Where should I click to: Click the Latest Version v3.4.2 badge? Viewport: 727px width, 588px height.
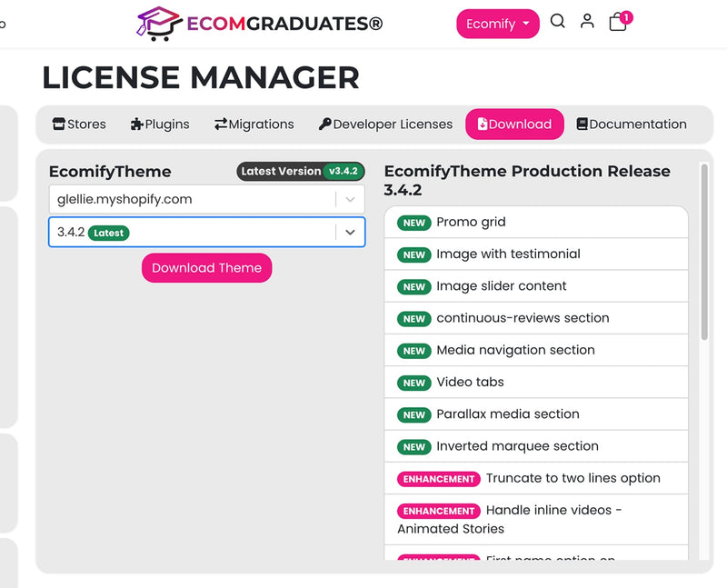coord(301,171)
